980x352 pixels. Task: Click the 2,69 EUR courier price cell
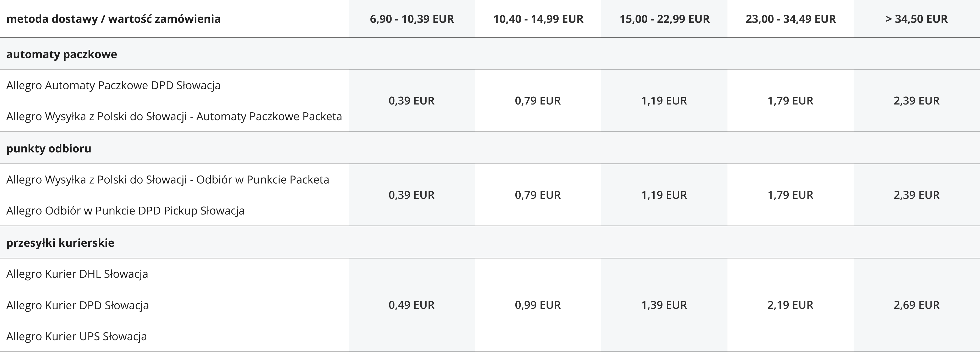coord(916,305)
